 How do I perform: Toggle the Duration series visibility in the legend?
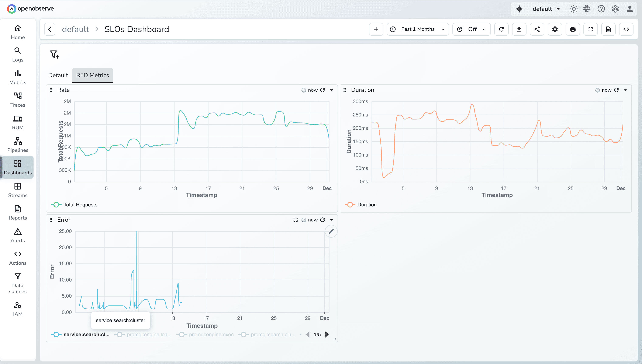coord(367,204)
